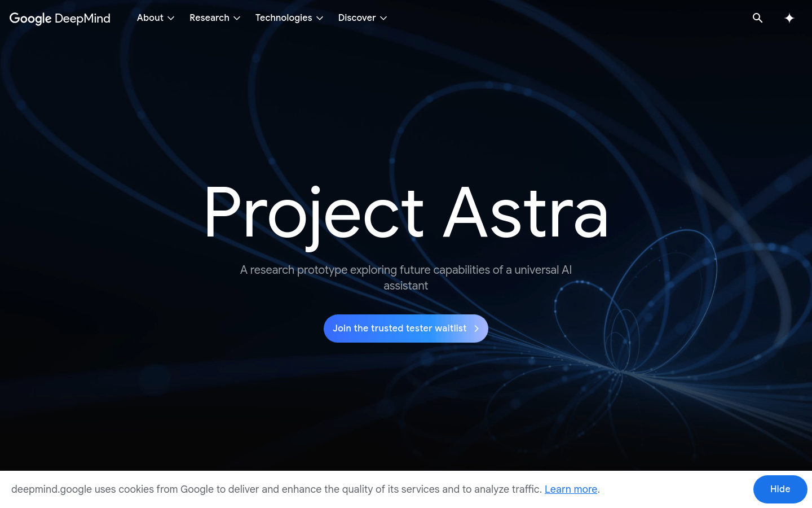Click the Gemini sparkle icon

tap(789, 18)
